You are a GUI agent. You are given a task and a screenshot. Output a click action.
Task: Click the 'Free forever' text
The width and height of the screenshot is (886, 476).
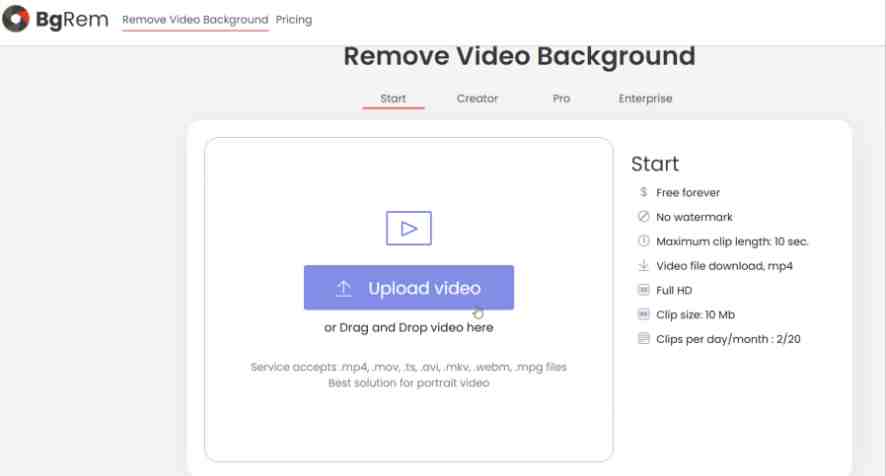688,193
